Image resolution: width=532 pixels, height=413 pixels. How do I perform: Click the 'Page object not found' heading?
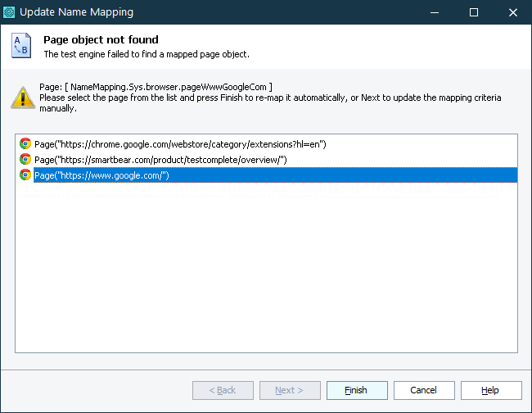tap(101, 39)
